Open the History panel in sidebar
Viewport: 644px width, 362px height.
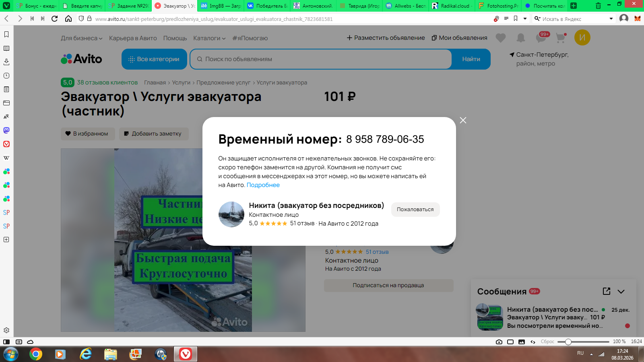[x=6, y=76]
